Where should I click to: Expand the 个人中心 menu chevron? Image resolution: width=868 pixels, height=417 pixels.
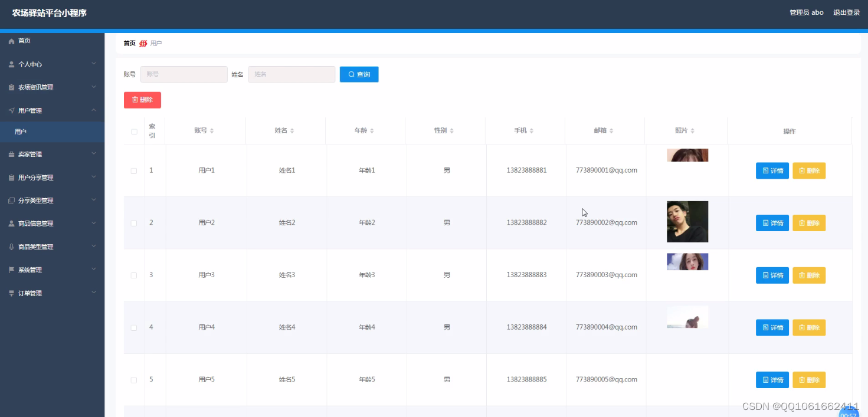pos(93,64)
